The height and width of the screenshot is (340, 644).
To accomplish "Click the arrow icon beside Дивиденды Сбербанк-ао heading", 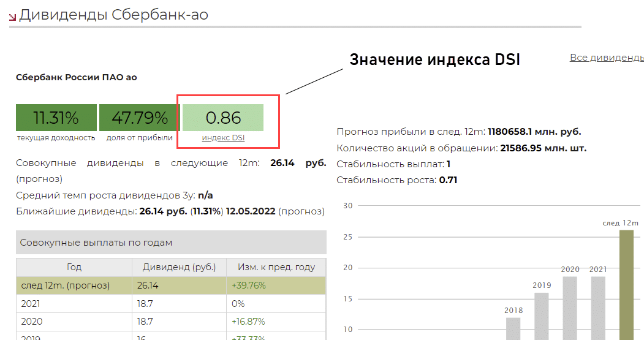I will click(12, 17).
